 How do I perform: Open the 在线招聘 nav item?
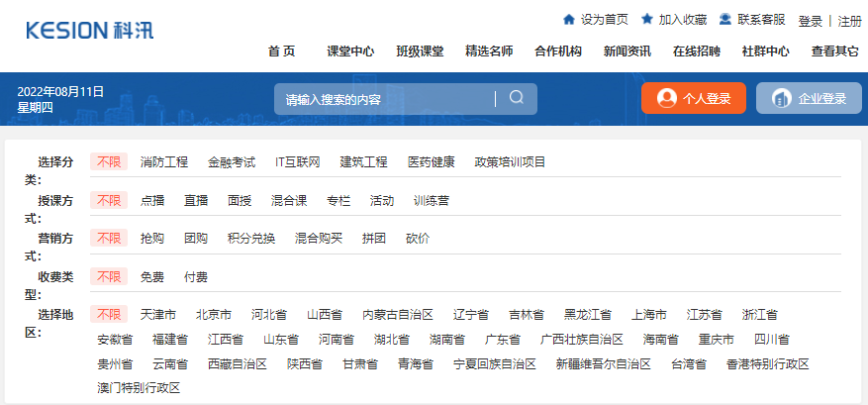pos(697,51)
